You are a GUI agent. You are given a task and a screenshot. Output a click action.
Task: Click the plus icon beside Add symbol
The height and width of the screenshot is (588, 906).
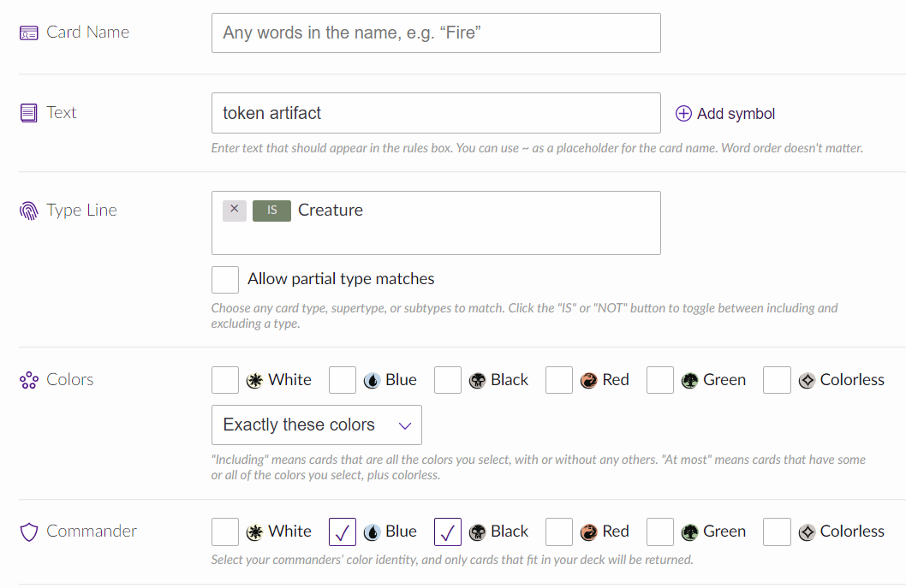pos(683,114)
